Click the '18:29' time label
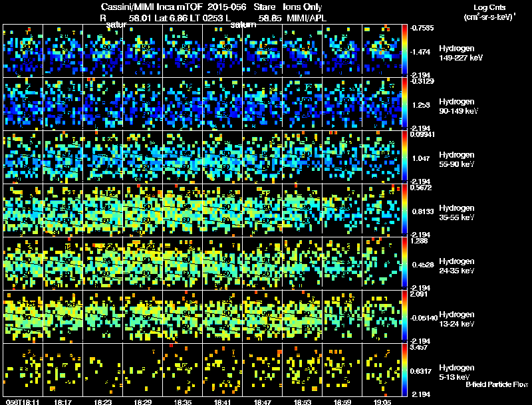 142,402
